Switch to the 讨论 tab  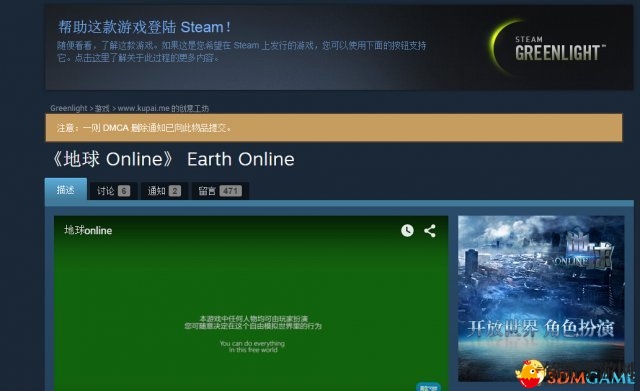(x=113, y=191)
